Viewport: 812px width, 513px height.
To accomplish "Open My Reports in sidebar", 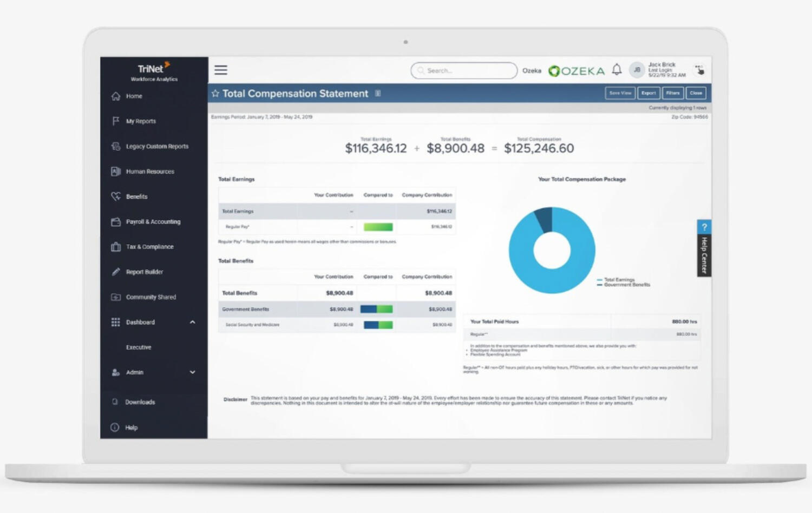I will pyautogui.click(x=141, y=121).
